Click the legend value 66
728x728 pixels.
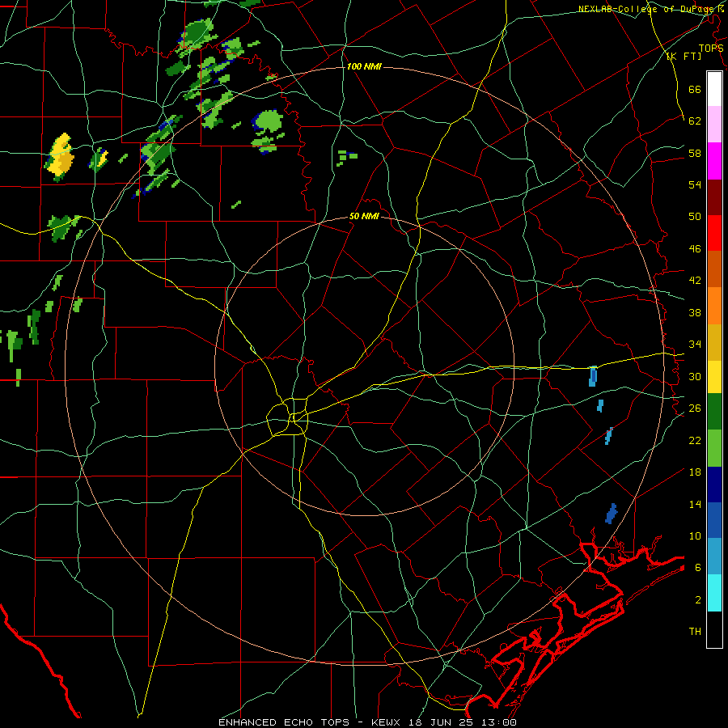click(695, 89)
